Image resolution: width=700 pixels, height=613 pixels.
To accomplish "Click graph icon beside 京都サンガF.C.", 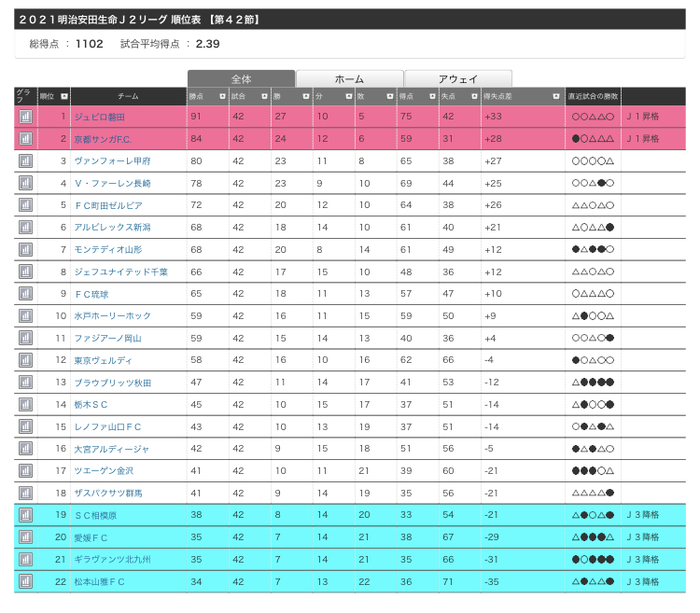I will pos(25,139).
